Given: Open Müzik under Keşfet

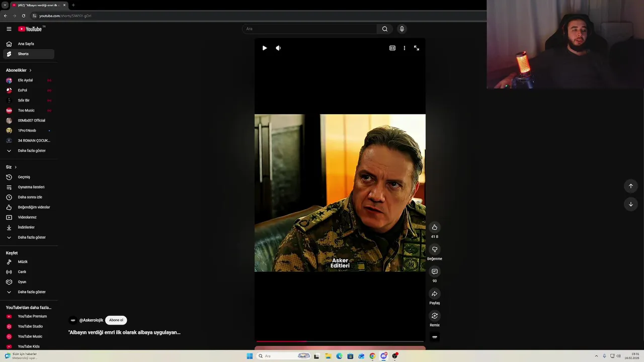Looking at the screenshot, I should pyautogui.click(x=29, y=262).
